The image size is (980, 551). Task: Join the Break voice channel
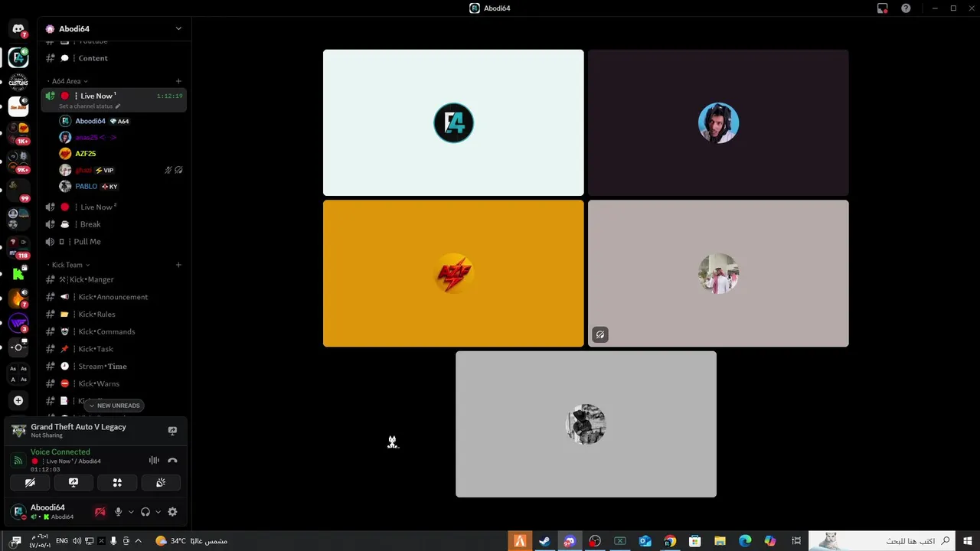[x=113, y=224]
